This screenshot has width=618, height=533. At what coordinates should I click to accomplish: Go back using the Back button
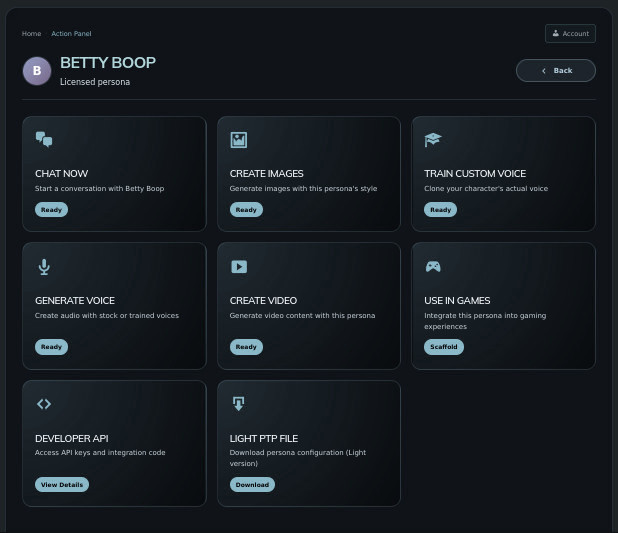pyautogui.click(x=556, y=70)
